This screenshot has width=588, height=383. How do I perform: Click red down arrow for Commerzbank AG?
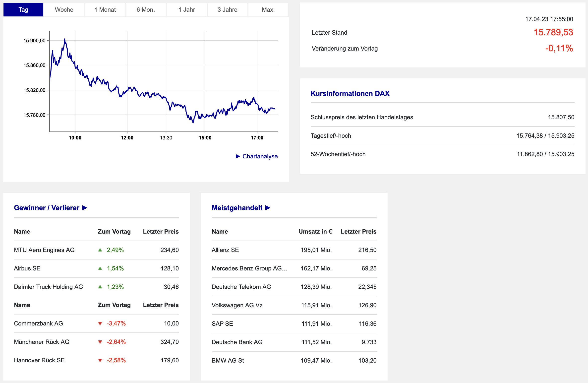(100, 323)
